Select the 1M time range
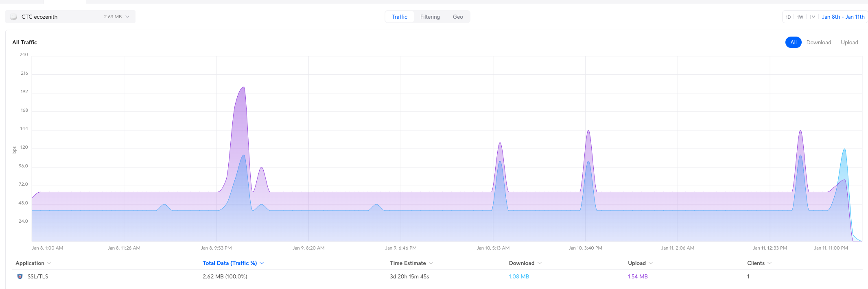 (812, 17)
